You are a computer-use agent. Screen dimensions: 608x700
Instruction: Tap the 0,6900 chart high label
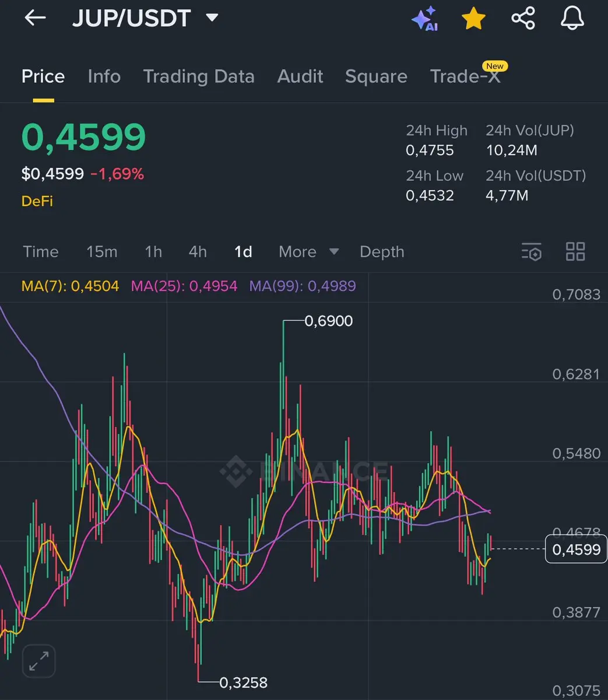click(x=329, y=321)
